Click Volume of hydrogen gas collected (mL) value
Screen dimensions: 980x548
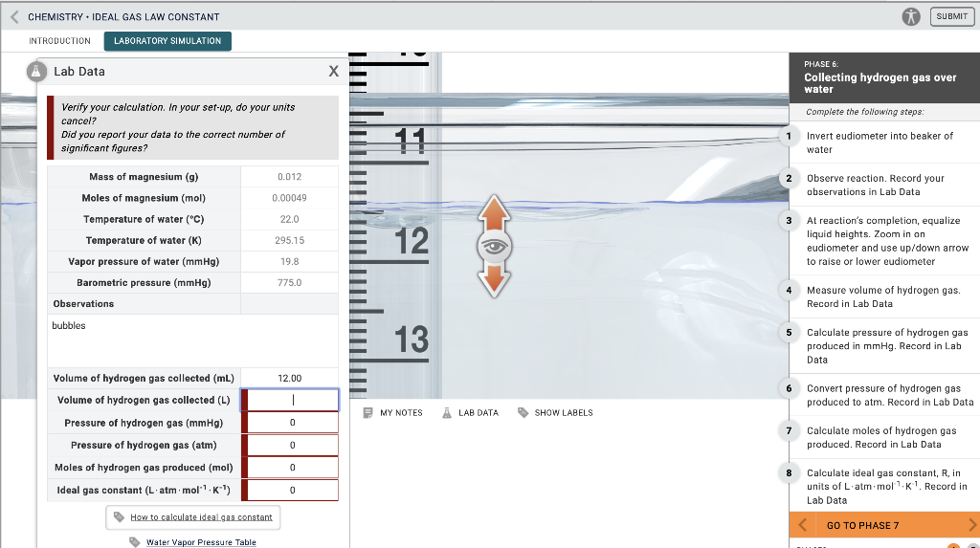coord(290,378)
